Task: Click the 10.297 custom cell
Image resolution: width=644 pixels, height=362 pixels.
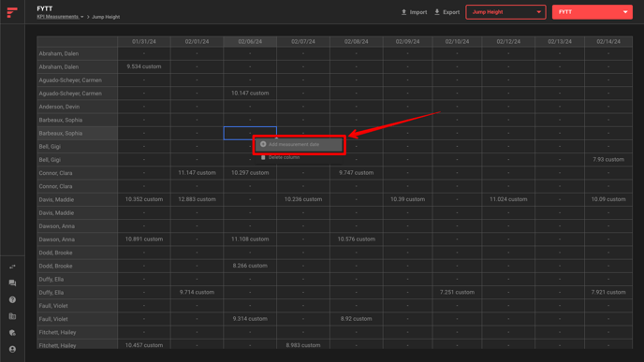Action: pos(250,173)
